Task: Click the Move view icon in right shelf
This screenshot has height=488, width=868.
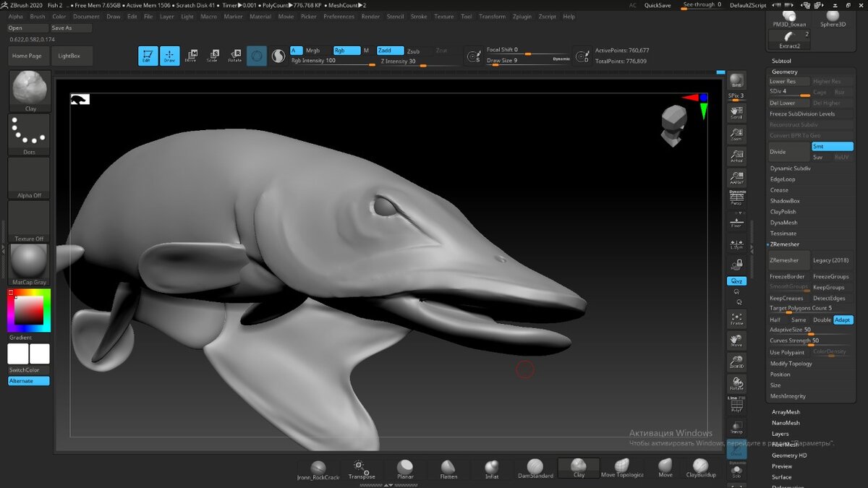Action: [736, 340]
